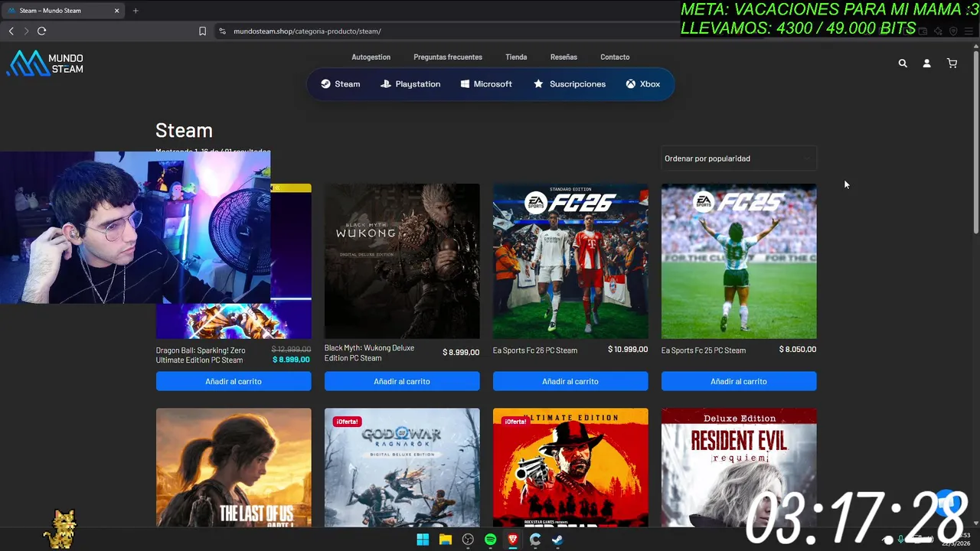Click the $10.999,00 price of Fc 26
The image size is (980, 551).
(x=628, y=350)
